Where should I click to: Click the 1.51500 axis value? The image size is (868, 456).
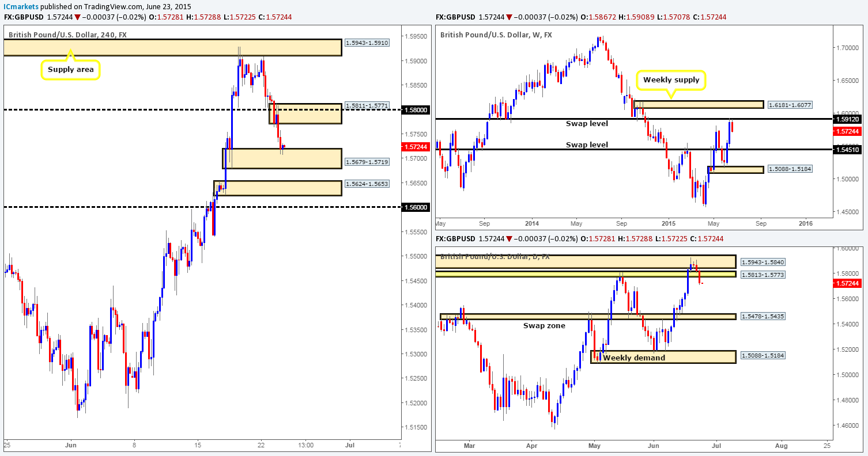(415, 427)
